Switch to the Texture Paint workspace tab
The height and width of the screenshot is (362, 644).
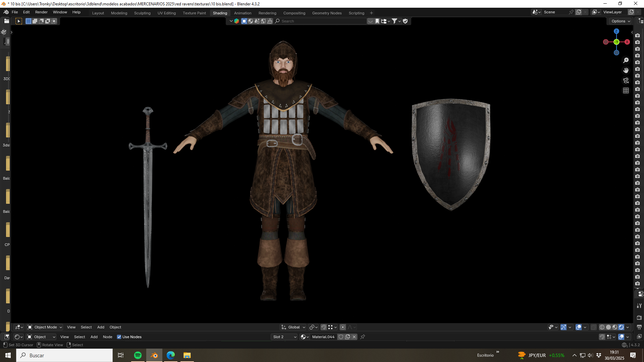194,13
